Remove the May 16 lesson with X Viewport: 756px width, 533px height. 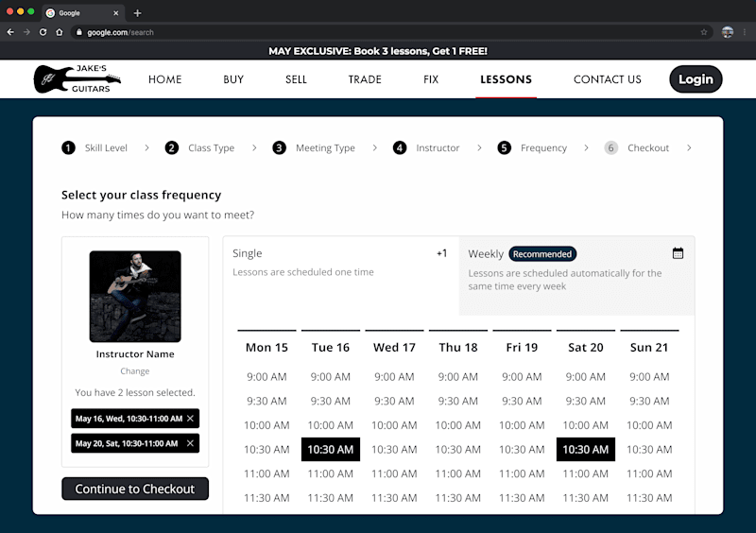pos(191,419)
